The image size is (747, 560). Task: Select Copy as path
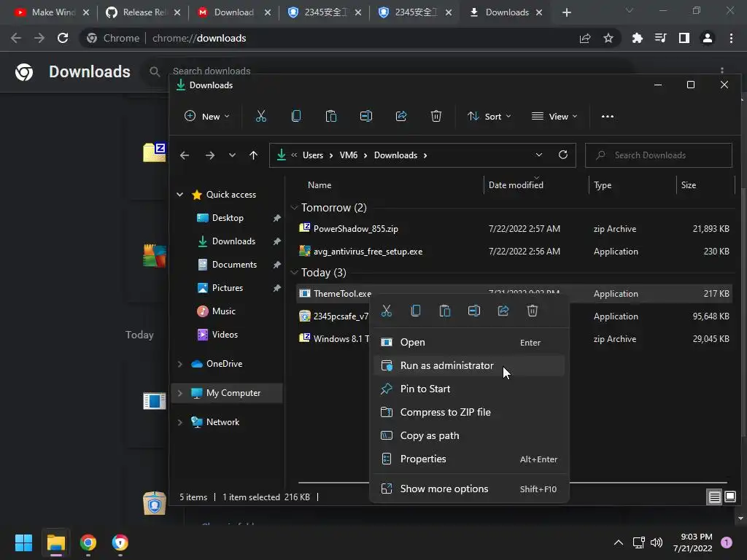click(469, 435)
